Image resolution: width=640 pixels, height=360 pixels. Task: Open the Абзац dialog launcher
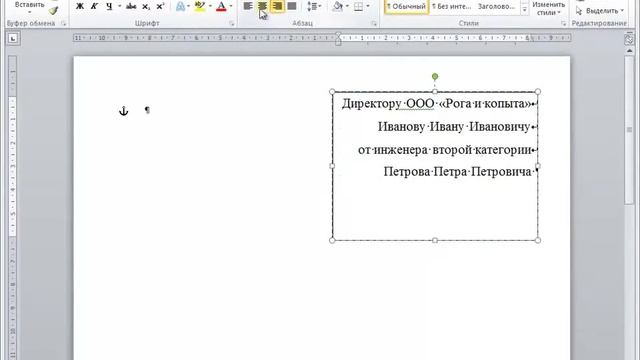[374, 24]
